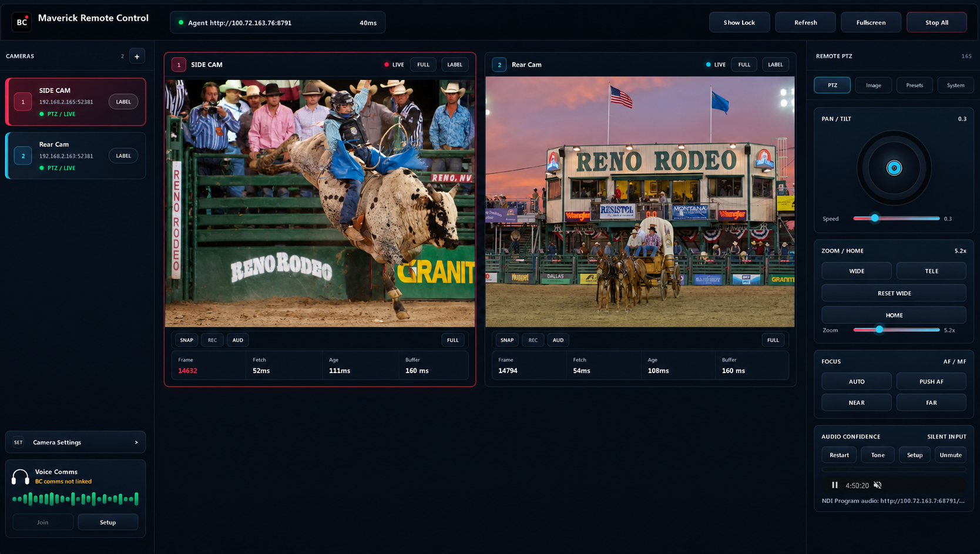Click Join in the Voice Comms panel
980x554 pixels.
click(43, 522)
